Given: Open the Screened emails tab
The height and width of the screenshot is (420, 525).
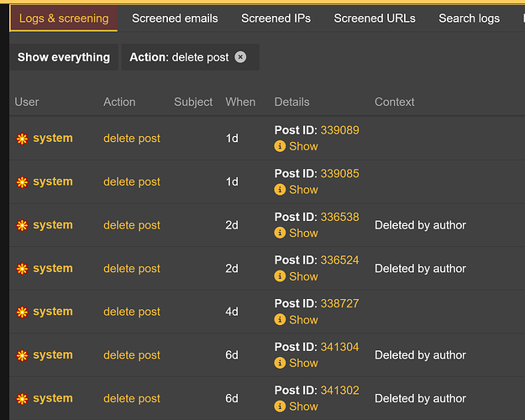Looking at the screenshot, I should click(175, 18).
